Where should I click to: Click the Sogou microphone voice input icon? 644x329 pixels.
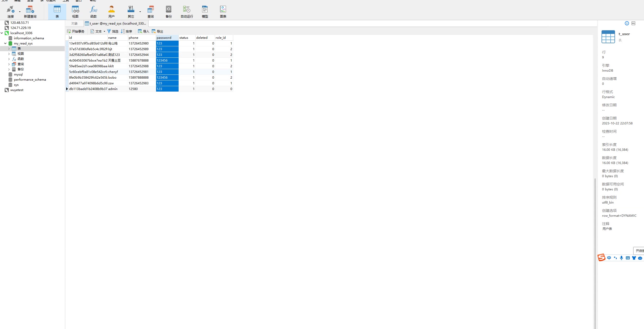(x=621, y=258)
